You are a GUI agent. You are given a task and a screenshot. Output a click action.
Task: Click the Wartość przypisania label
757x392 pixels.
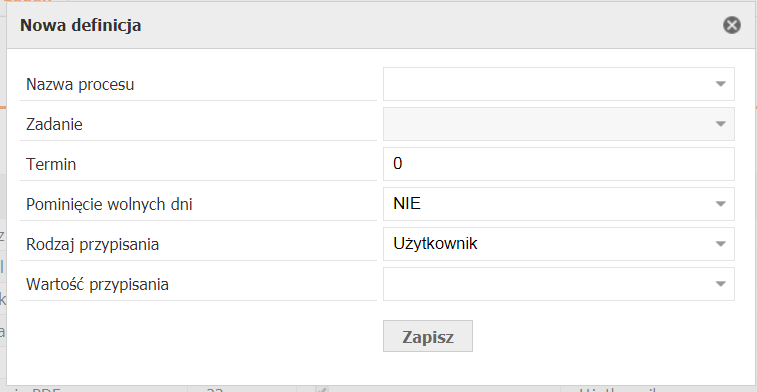coord(98,285)
